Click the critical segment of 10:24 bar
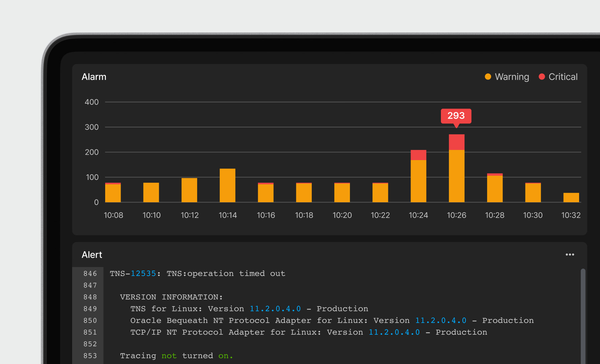The height and width of the screenshot is (364, 600). click(418, 155)
